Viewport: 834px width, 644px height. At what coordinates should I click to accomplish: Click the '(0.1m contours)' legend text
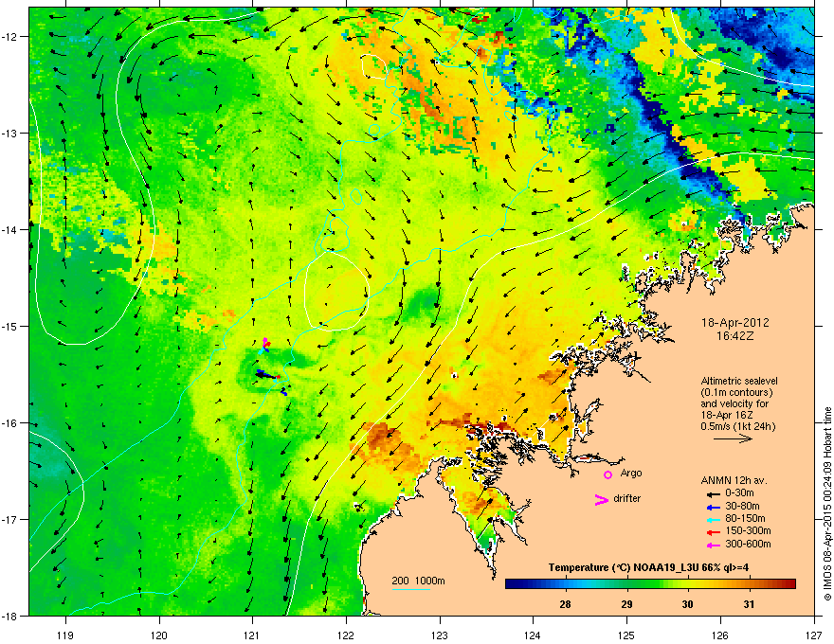(736, 393)
